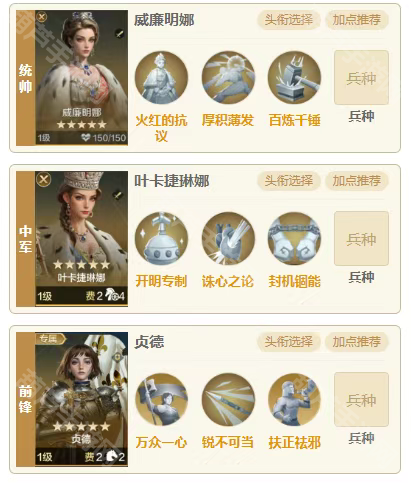Select the 万众一心 banner skill icon

pyautogui.click(x=161, y=400)
